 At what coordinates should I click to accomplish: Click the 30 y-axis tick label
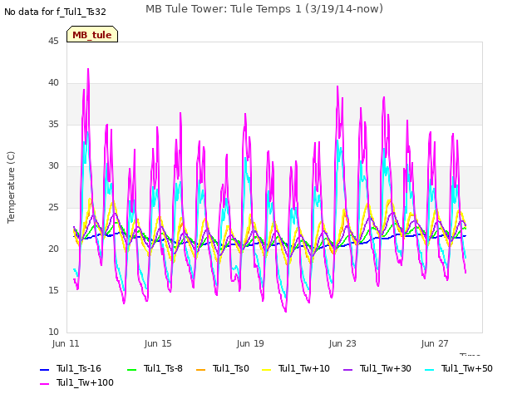[x=53, y=166]
